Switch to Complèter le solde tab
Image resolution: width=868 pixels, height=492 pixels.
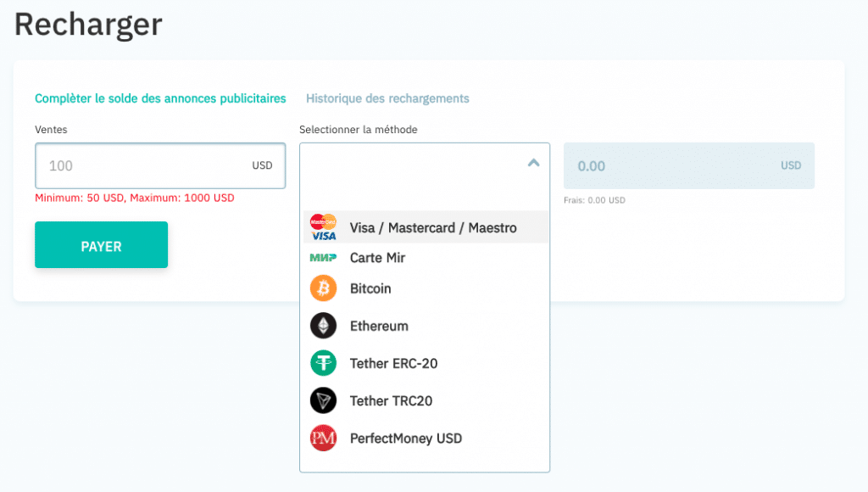coord(160,98)
